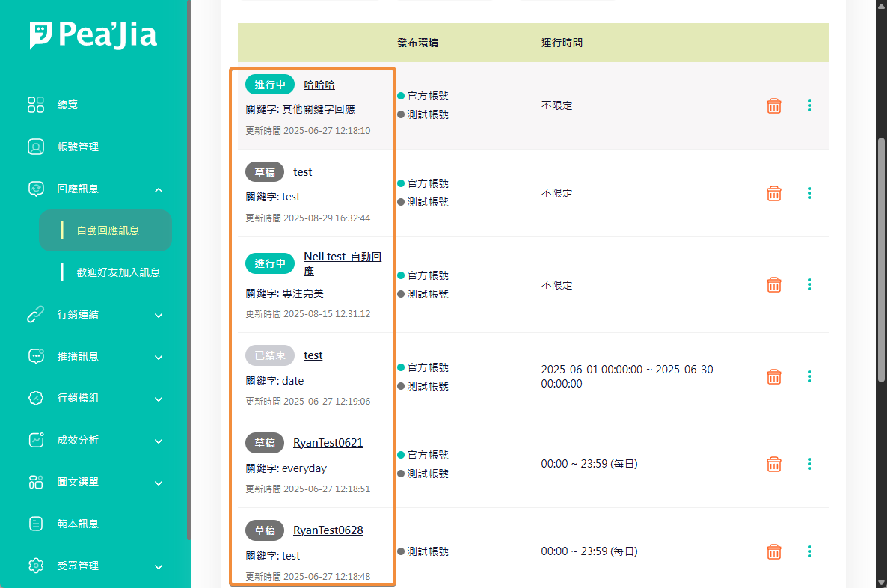Screen dimensions: 887x588
Task: Click the Pea'Jia logo
Action: click(93, 35)
